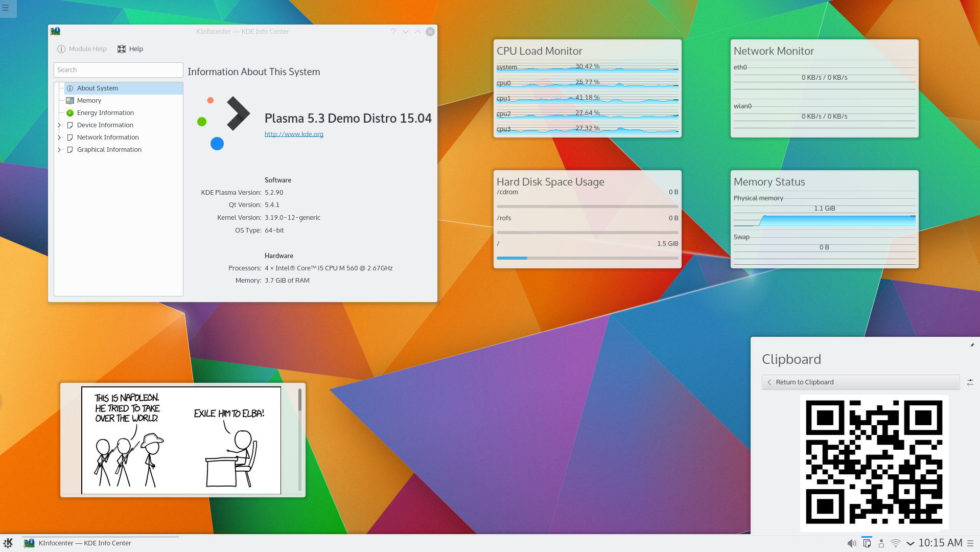Open the KDE application launcher

tap(8, 543)
